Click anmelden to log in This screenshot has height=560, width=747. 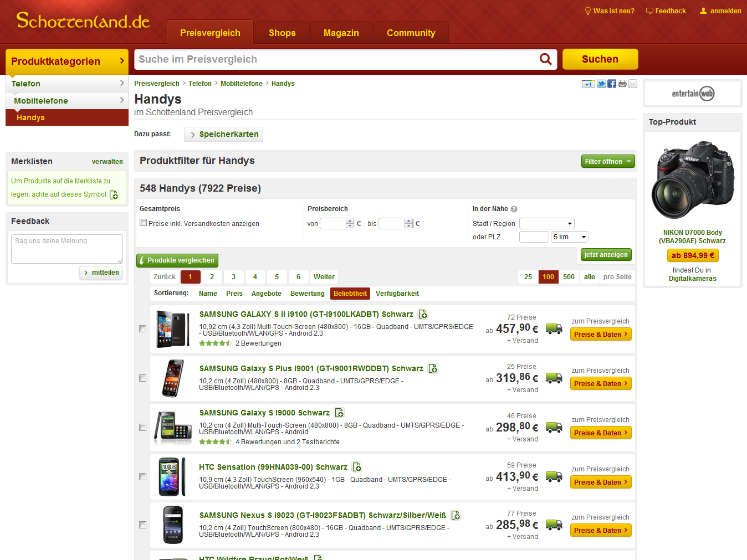click(720, 11)
